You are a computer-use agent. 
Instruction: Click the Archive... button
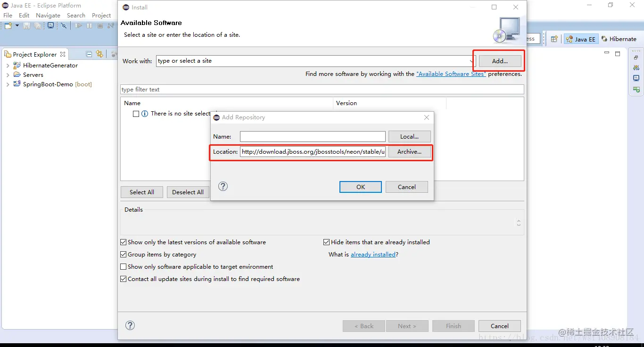(409, 151)
